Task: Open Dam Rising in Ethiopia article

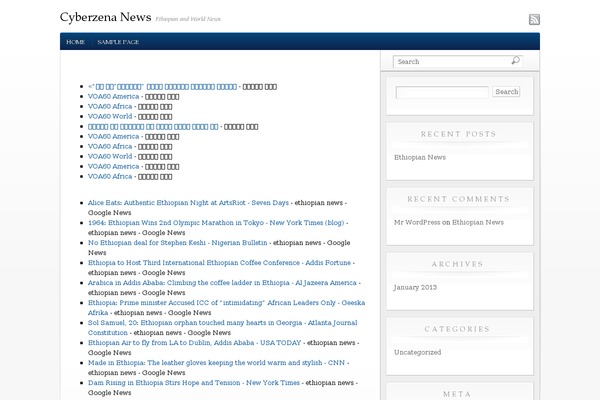Action: pos(194,382)
